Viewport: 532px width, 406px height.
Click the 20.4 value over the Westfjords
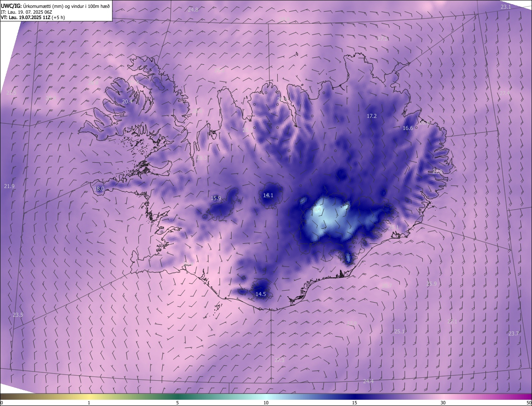(x=127, y=101)
